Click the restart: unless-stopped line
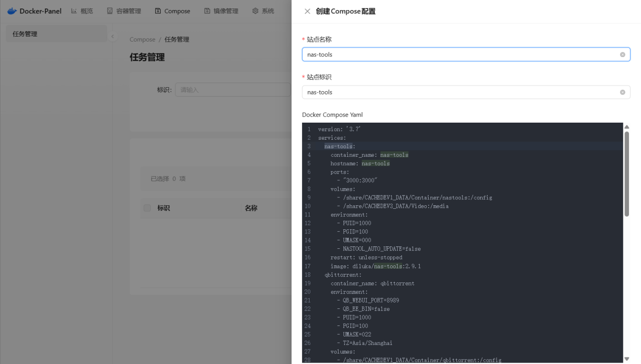Screen dimensions: 641x364 pyautogui.click(x=367, y=257)
